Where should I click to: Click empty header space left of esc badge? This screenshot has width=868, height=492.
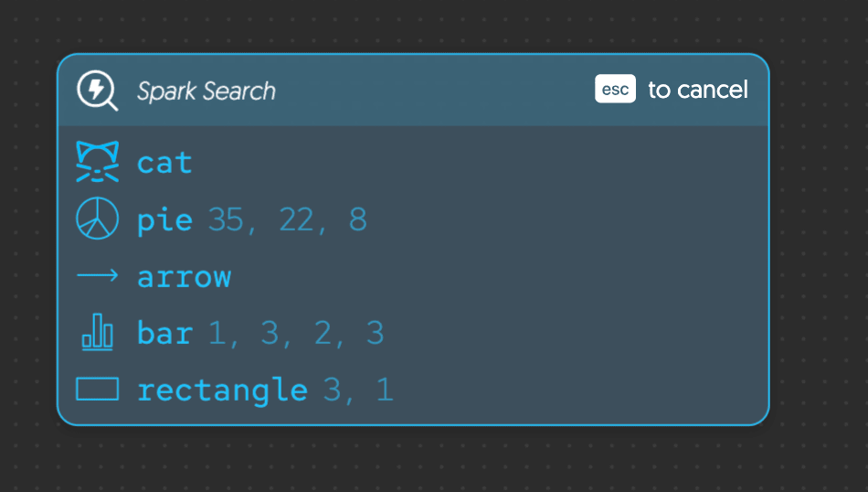point(439,91)
